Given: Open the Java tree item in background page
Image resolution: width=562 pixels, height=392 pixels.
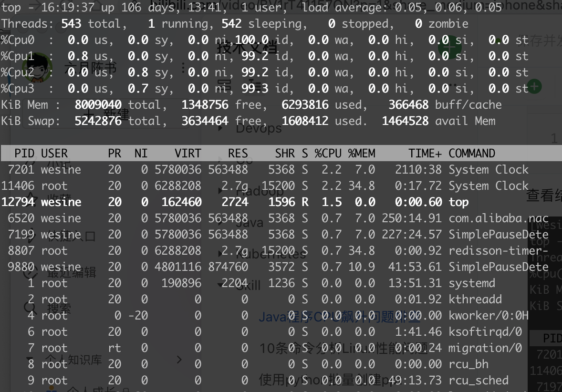Looking at the screenshot, I should pos(250,223).
